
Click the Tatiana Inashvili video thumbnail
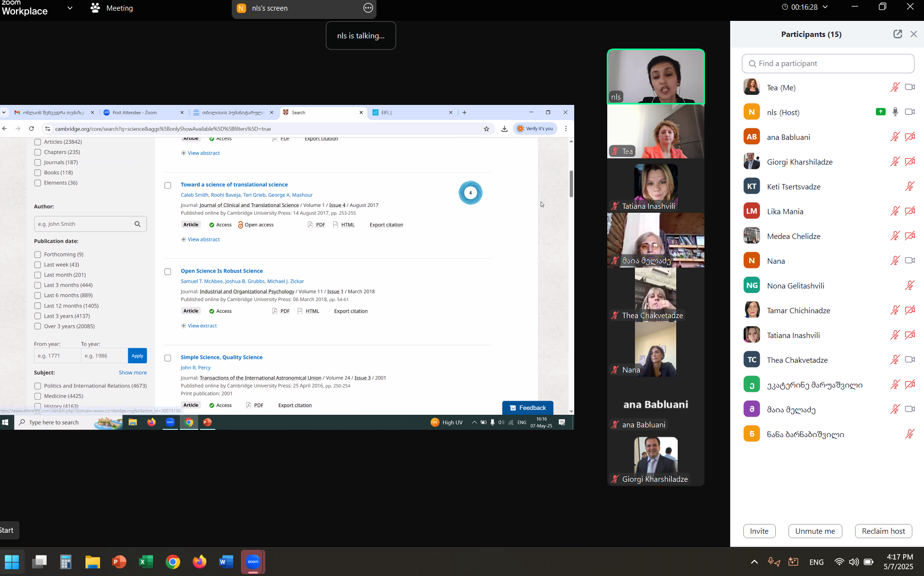coord(655,186)
